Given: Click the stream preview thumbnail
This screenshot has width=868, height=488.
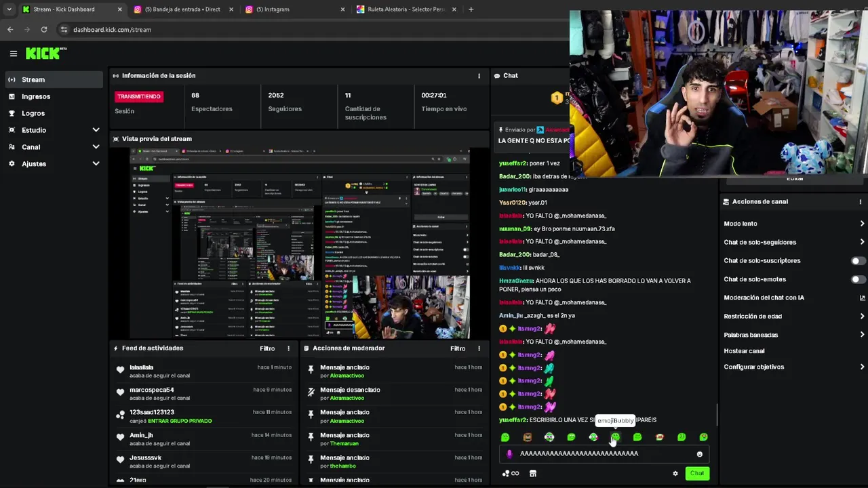Looking at the screenshot, I should pyautogui.click(x=299, y=243).
